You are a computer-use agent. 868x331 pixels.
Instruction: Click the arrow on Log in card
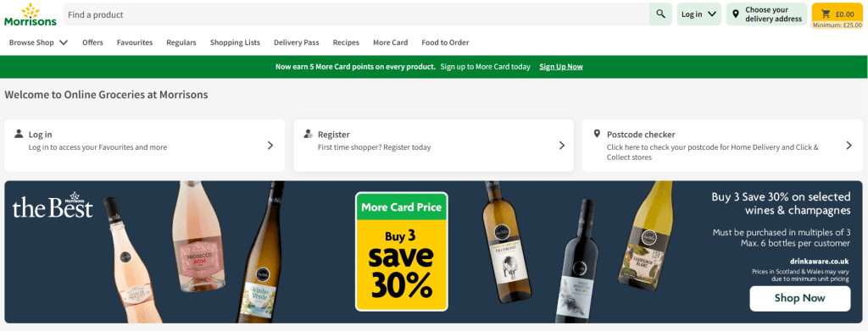tap(270, 146)
